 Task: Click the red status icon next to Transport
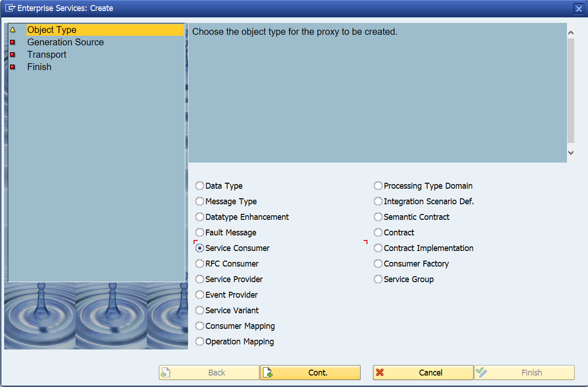coord(13,55)
